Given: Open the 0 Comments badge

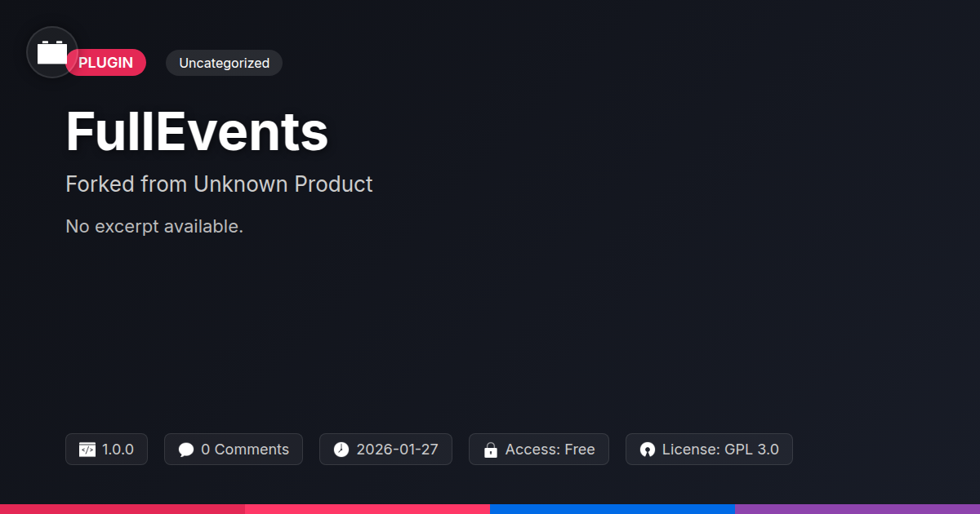Looking at the screenshot, I should [x=234, y=450].
